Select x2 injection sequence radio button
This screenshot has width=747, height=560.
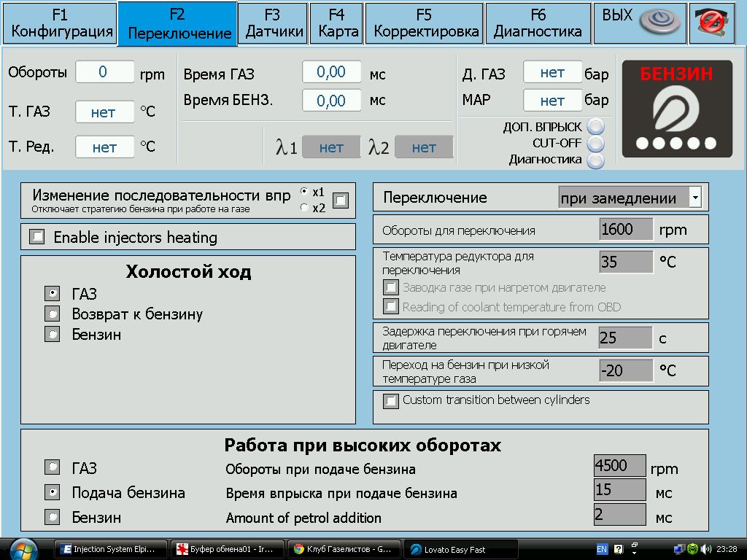click(305, 209)
